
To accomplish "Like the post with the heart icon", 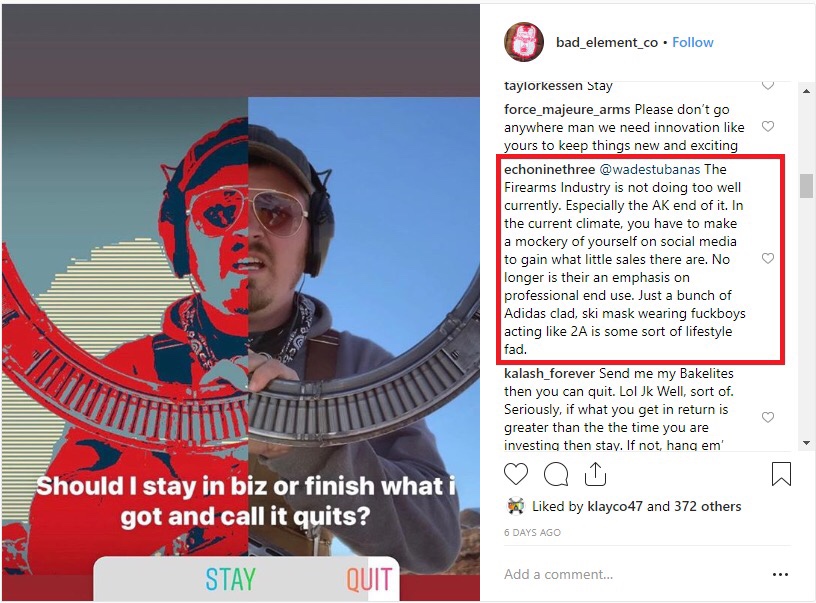I will pos(516,474).
